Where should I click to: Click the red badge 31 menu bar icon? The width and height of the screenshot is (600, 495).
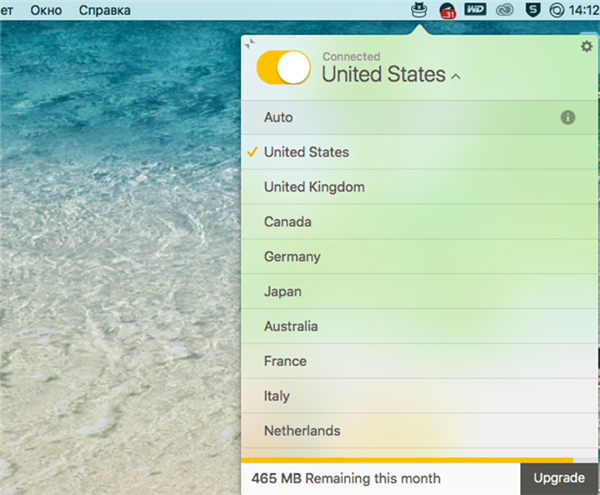tap(447, 10)
